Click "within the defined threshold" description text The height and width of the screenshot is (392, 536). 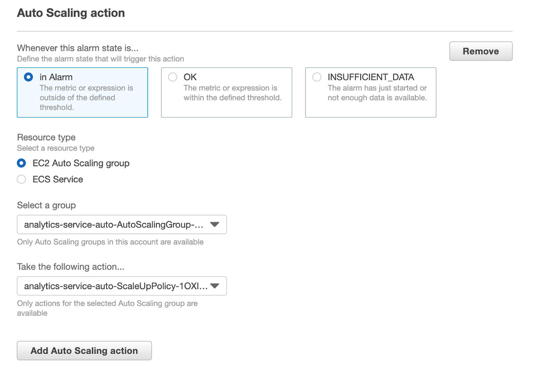[232, 98]
